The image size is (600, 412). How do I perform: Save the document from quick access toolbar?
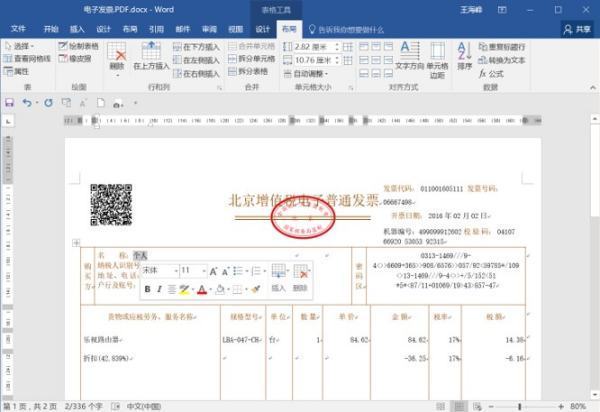pyautogui.click(x=10, y=103)
